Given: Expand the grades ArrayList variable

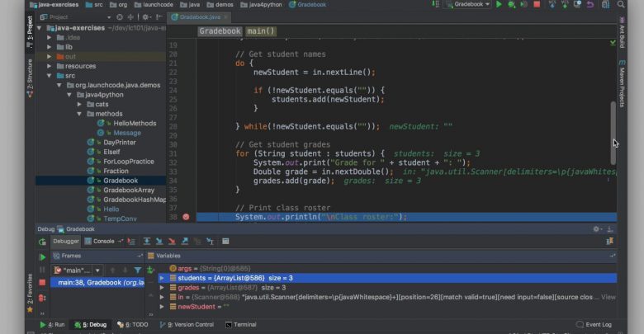Looking at the screenshot, I should tap(162, 288).
